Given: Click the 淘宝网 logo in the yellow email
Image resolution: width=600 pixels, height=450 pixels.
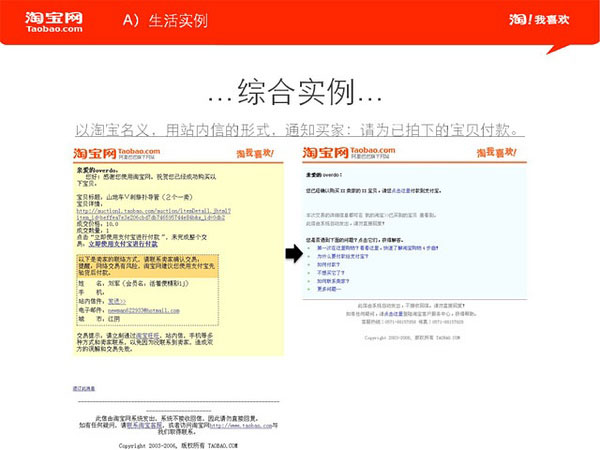Looking at the screenshot, I should coord(117,154).
